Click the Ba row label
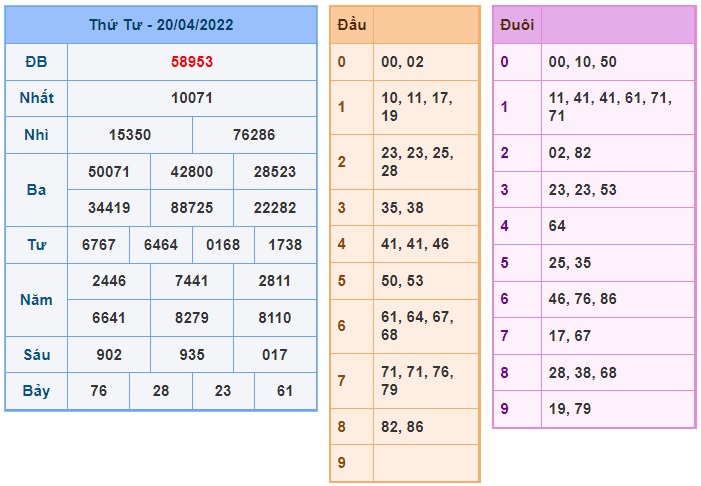The height and width of the screenshot is (486, 701). click(x=36, y=190)
